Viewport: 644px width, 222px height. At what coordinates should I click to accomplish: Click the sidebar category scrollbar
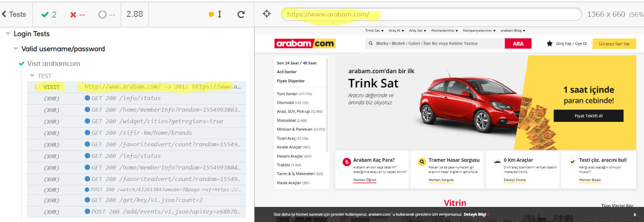click(x=327, y=105)
